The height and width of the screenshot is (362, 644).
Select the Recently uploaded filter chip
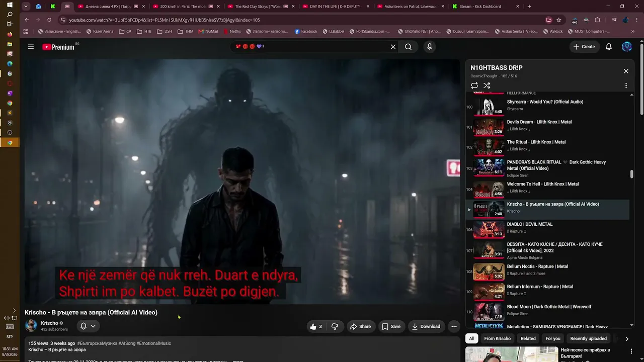(588, 338)
